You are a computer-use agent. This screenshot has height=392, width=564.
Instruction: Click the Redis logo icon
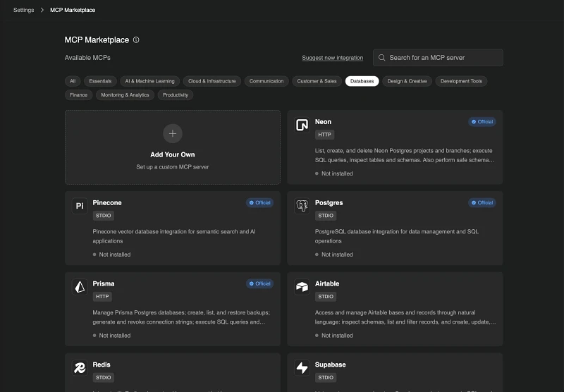point(80,367)
